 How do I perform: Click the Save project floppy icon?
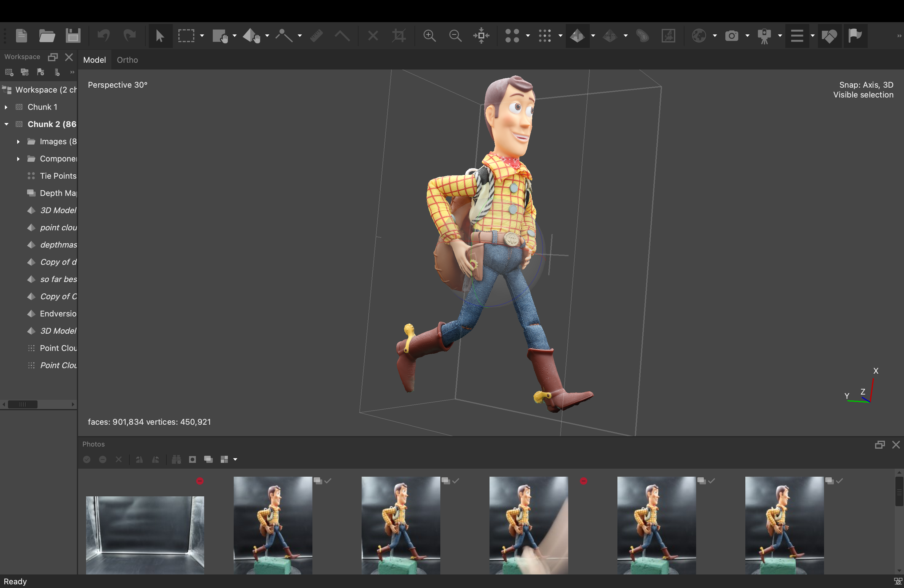(x=73, y=36)
